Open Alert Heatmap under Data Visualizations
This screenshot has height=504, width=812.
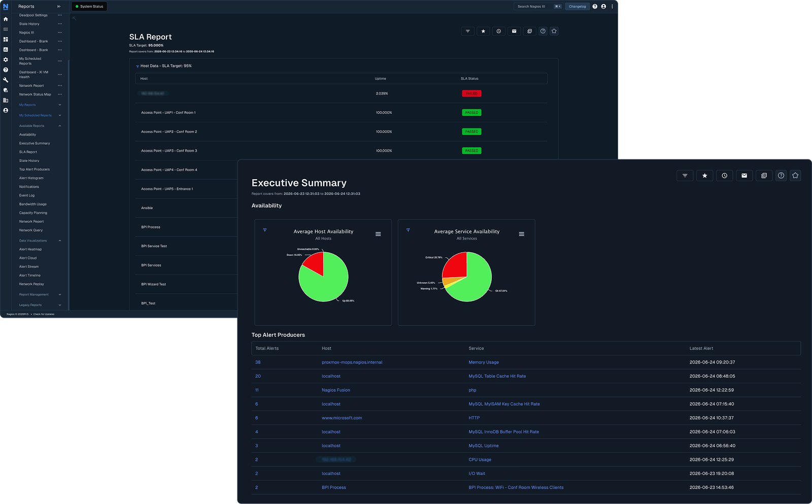coord(30,249)
